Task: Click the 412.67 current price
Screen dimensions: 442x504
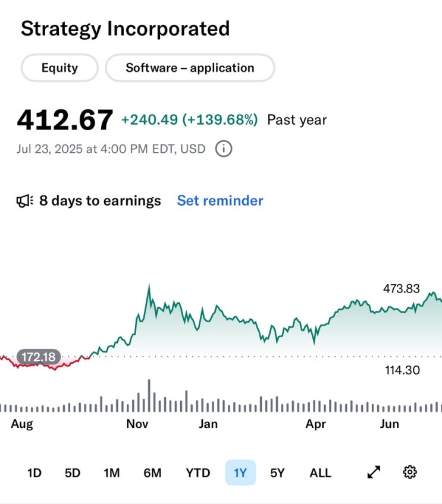Action: point(65,120)
